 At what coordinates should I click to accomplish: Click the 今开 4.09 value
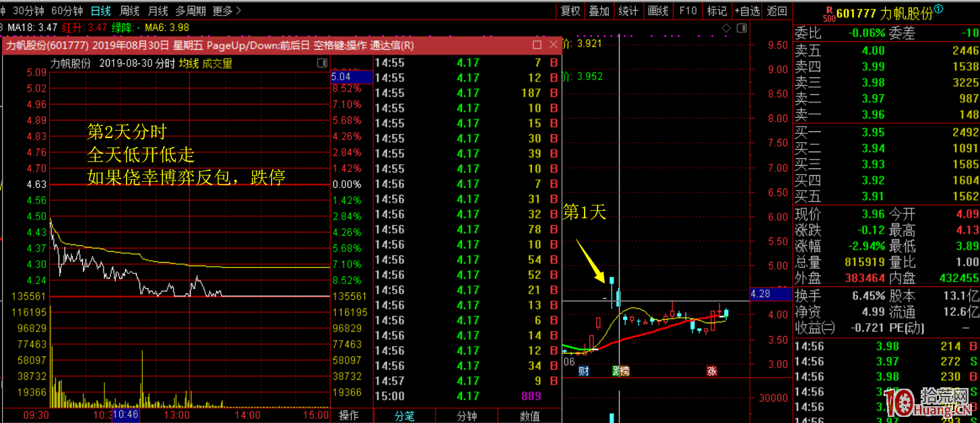[967, 214]
